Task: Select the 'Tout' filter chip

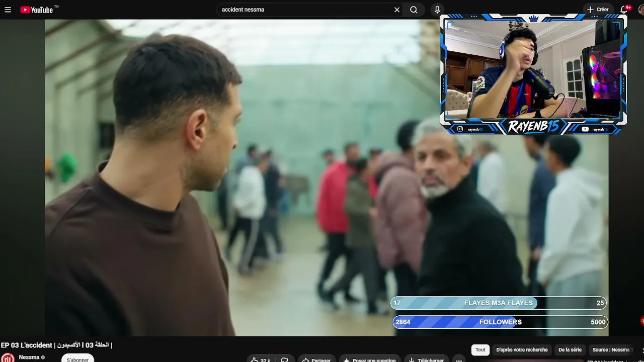Action: 480,350
